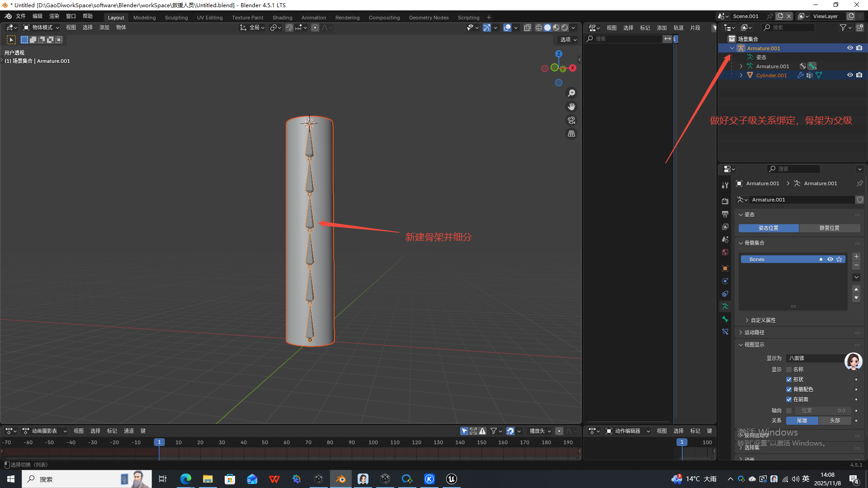Uncheck the 在前面 checkbox

(789, 399)
